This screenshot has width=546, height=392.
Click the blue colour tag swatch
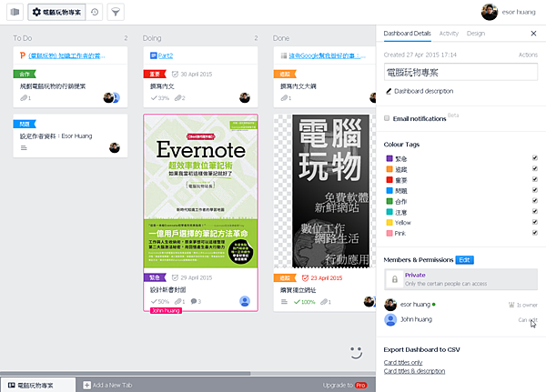pyautogui.click(x=389, y=190)
